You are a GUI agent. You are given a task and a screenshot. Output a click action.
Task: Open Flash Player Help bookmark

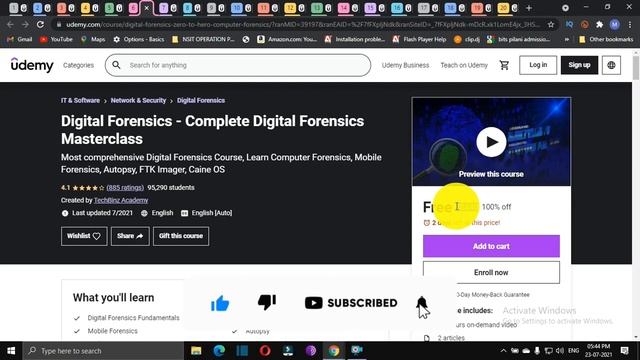[x=419, y=39]
